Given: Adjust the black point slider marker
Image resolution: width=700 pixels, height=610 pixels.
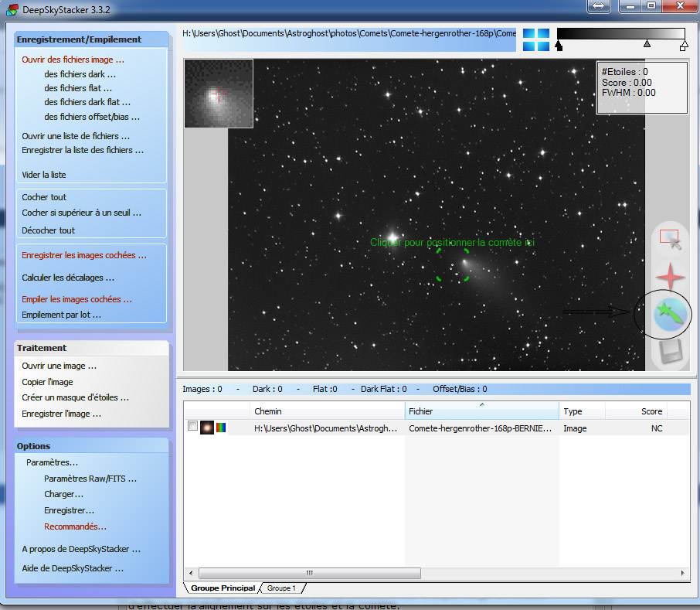Looking at the screenshot, I should pyautogui.click(x=559, y=46).
